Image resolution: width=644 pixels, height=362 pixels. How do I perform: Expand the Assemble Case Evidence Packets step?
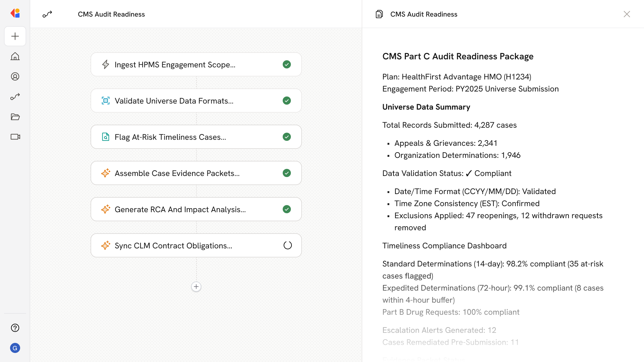[x=177, y=173]
